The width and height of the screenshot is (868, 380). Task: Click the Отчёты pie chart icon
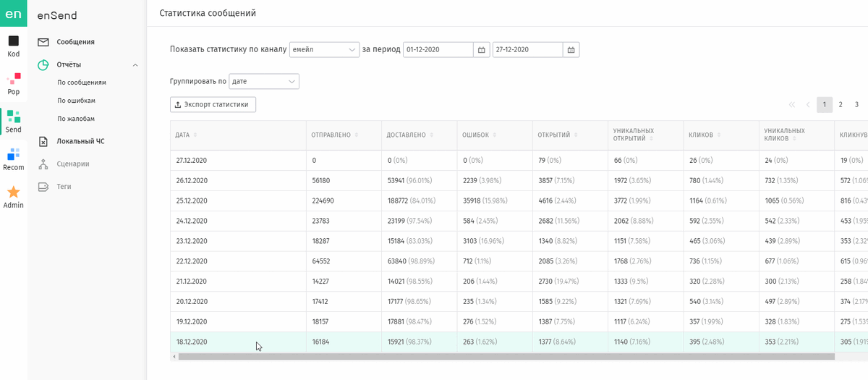pyautogui.click(x=43, y=64)
